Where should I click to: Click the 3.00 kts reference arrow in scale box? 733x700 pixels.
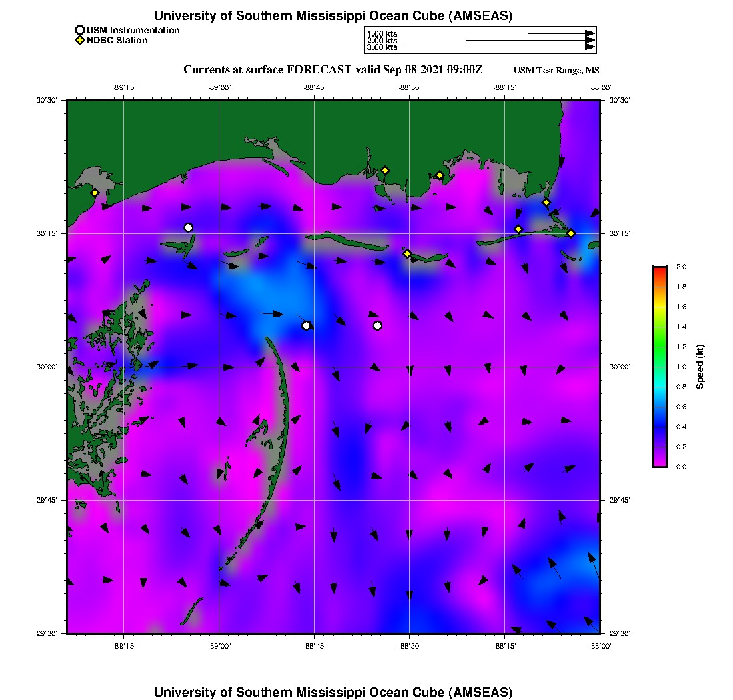pyautogui.click(x=500, y=47)
